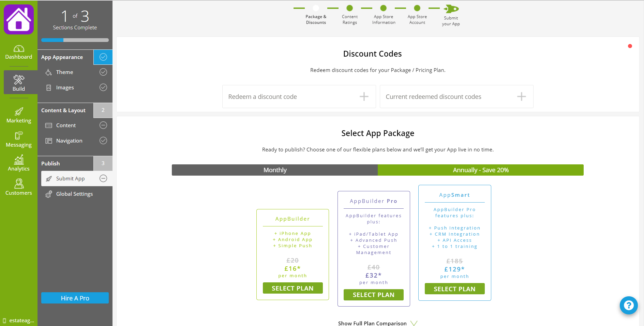Click the Theme paint bucket icon
This screenshot has height=326, width=644.
(x=49, y=72)
